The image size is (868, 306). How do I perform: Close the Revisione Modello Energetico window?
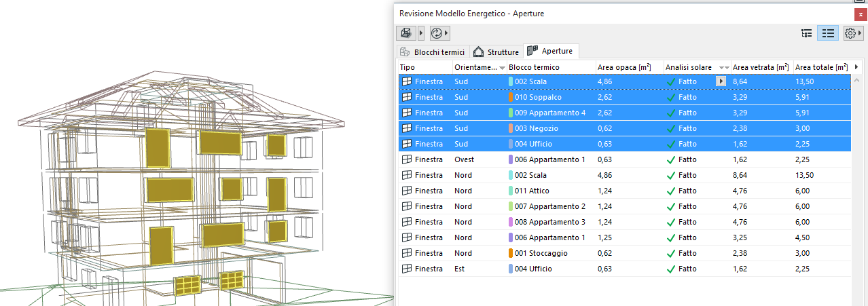(x=861, y=13)
